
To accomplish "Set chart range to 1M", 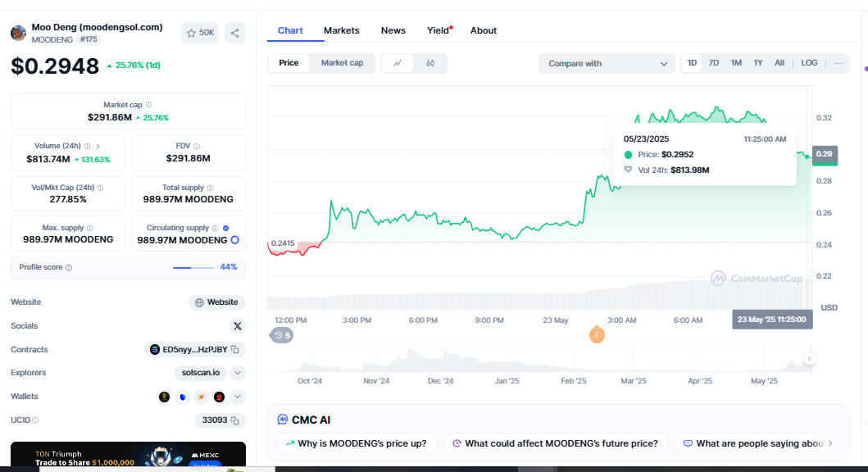I will click(736, 63).
